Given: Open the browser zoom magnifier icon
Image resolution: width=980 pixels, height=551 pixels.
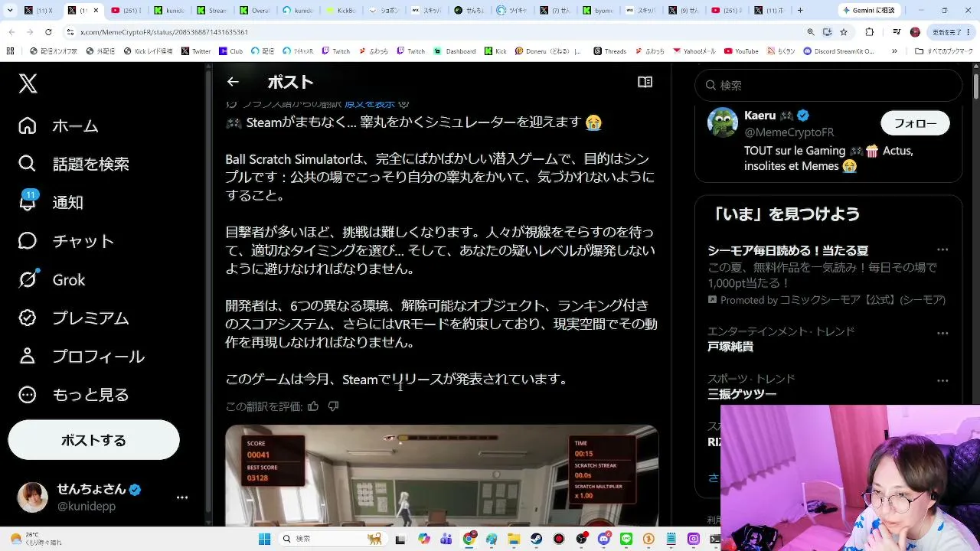Looking at the screenshot, I should pyautogui.click(x=811, y=32).
